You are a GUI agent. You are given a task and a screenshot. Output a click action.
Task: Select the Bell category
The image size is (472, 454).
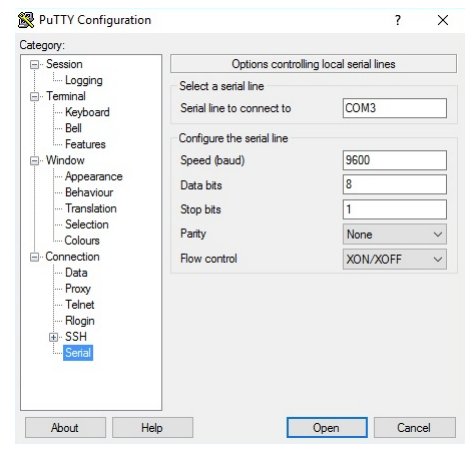coord(73,128)
